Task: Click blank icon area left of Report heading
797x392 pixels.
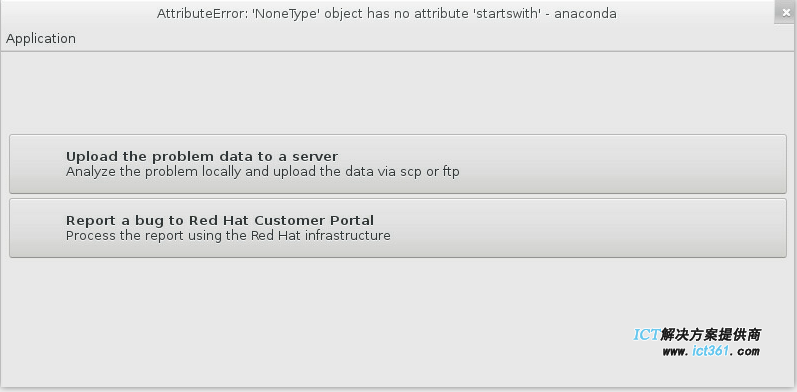Action: [x=38, y=228]
